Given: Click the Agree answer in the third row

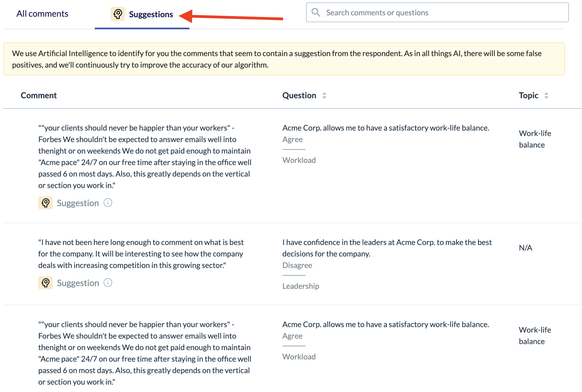Looking at the screenshot, I should [x=292, y=336].
